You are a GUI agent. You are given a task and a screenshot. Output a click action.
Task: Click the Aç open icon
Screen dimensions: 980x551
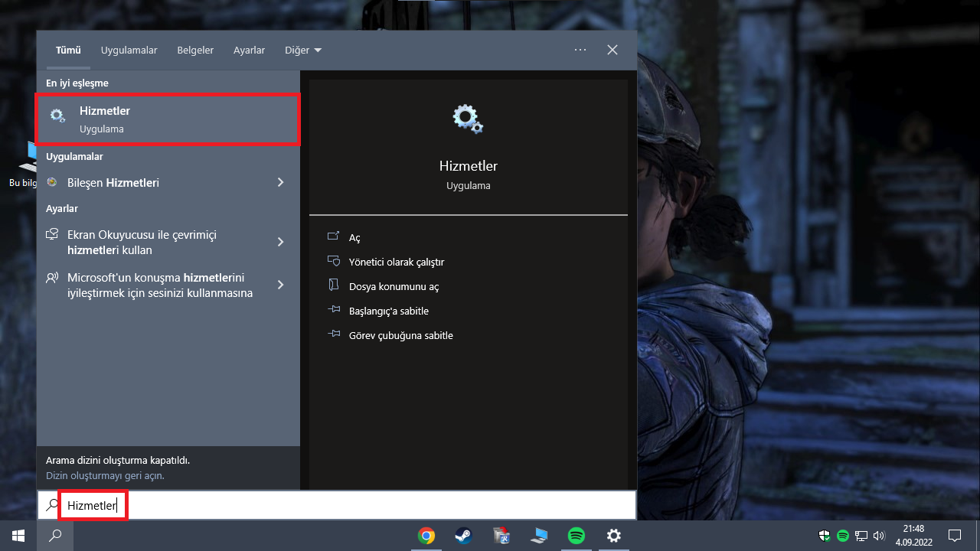(x=333, y=237)
